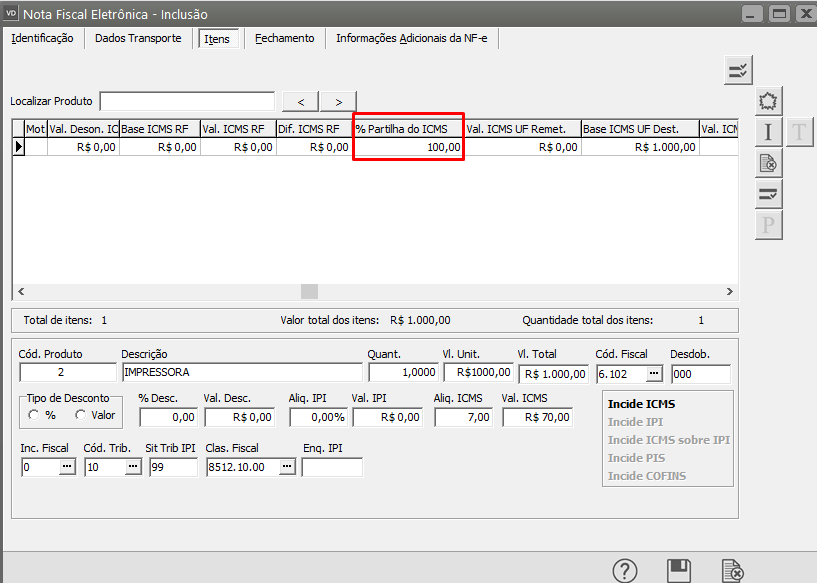Open the Cód. Trib. lookup button
The width and height of the screenshot is (817, 583).
coord(132,467)
